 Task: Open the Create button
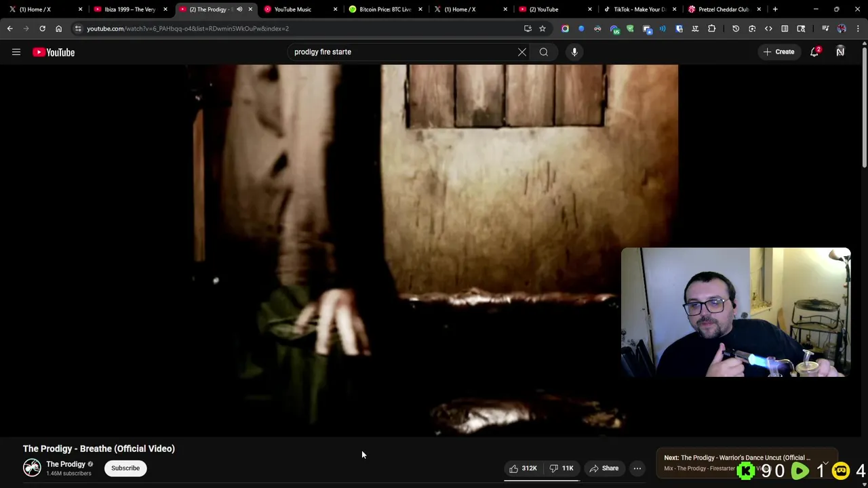778,52
